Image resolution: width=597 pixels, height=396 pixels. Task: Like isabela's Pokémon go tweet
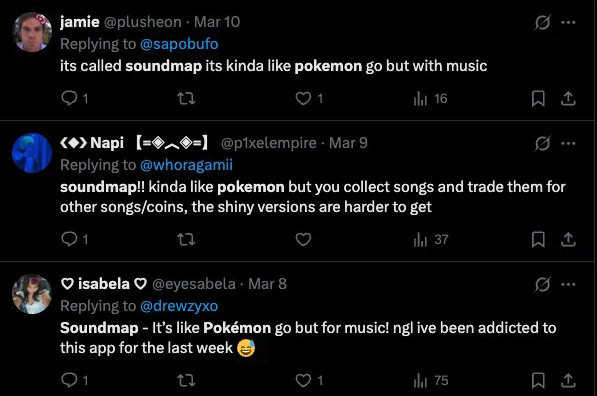[x=303, y=380]
